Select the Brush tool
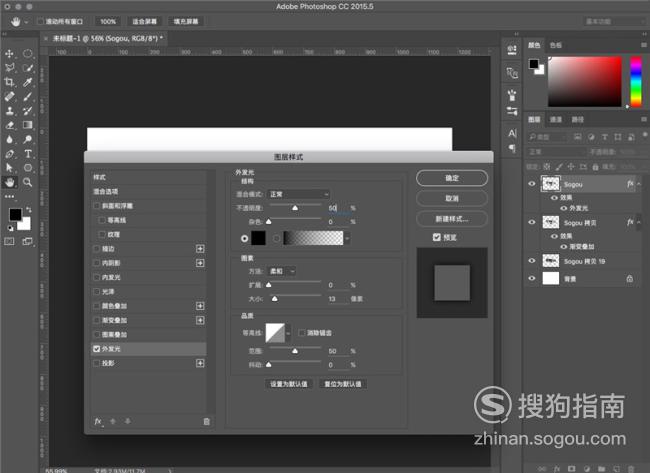The image size is (650, 473). [27, 97]
